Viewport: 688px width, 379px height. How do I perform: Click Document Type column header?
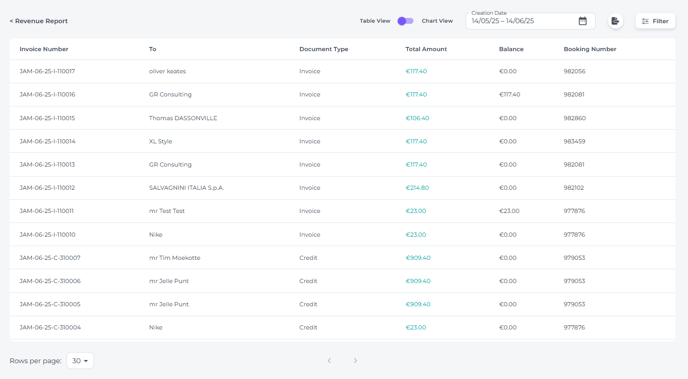pos(324,49)
